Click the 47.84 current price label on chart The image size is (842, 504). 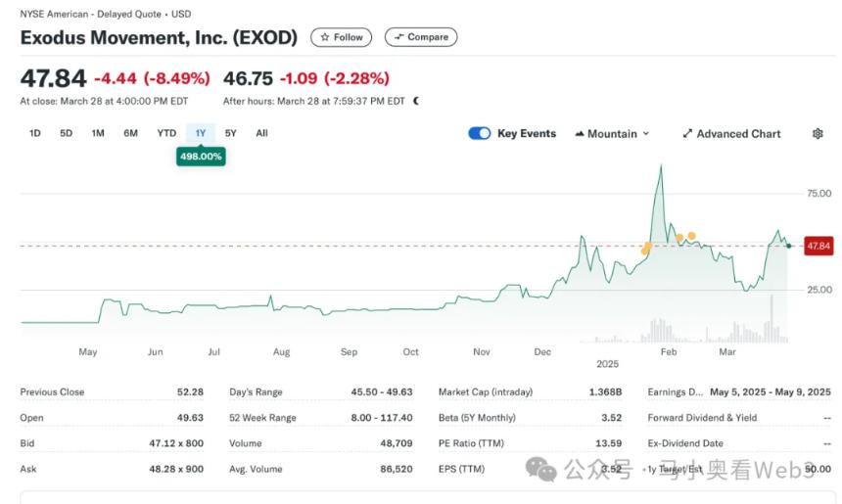click(818, 246)
